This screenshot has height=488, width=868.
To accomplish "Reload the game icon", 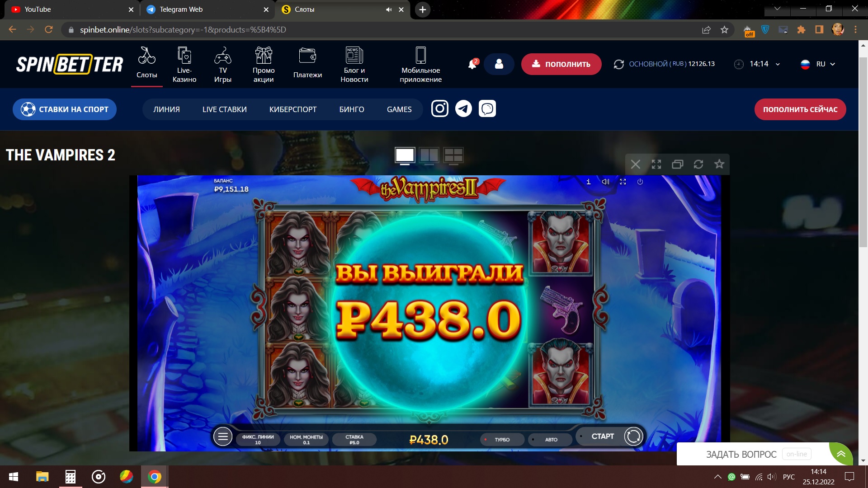I will click(698, 164).
